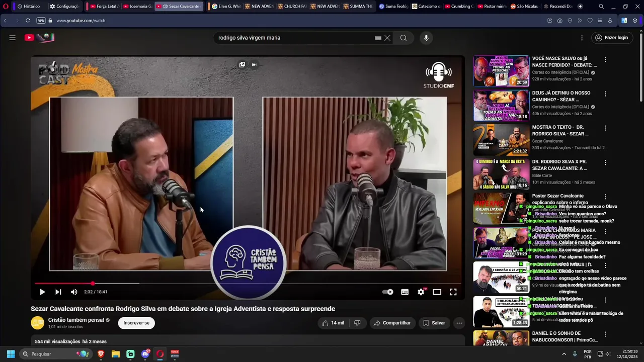Go back with the browser back arrow
Viewport: 644px width, 362px height.
point(5,21)
